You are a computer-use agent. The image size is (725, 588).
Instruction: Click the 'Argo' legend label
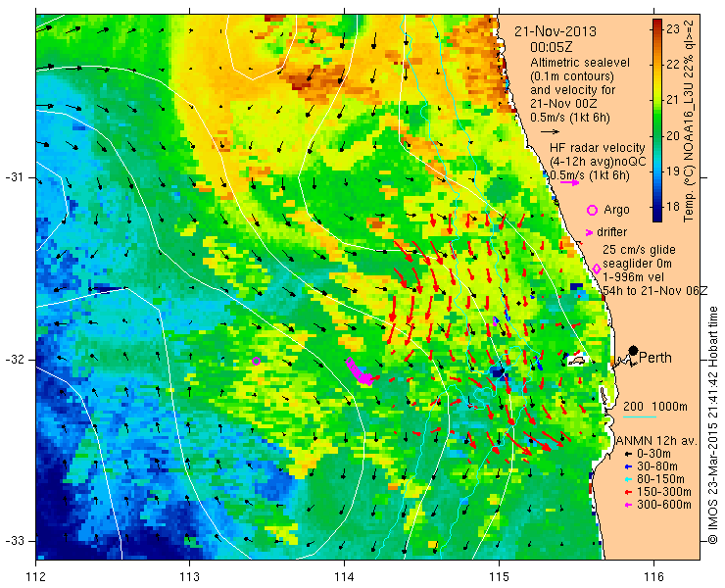pos(617,210)
